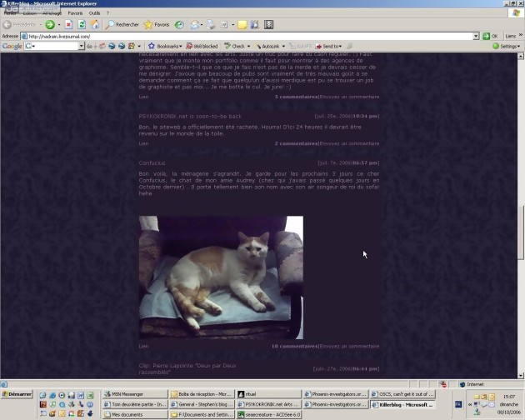Open the 10 commentaires link

[295, 347]
